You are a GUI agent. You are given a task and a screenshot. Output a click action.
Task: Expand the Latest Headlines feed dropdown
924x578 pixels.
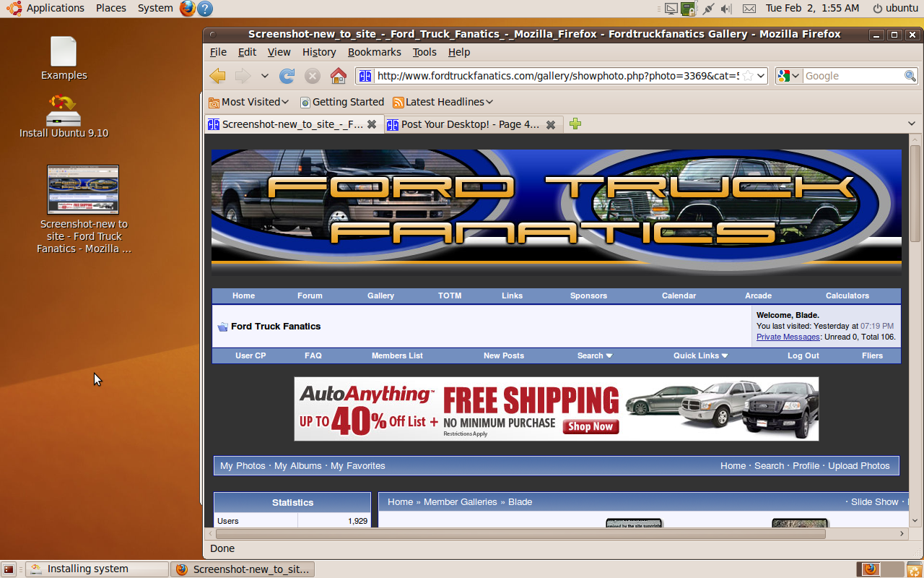point(443,102)
